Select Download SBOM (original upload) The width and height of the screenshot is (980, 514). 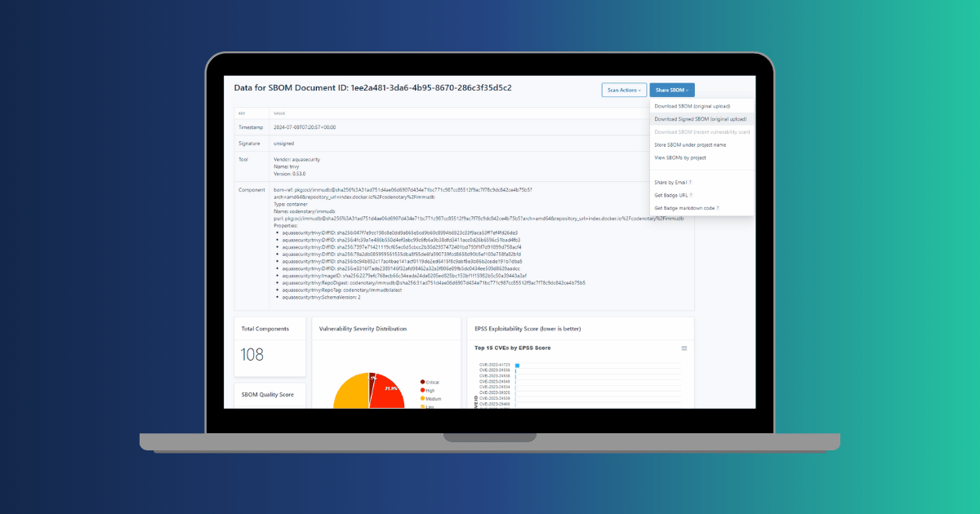point(692,106)
